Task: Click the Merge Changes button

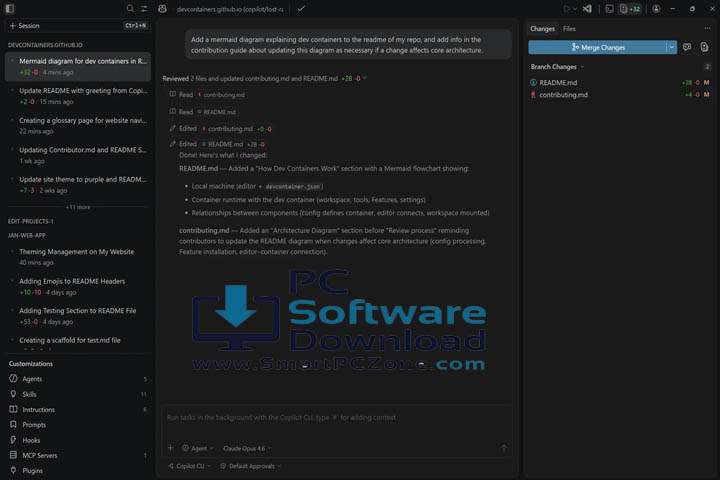Action: (597, 47)
